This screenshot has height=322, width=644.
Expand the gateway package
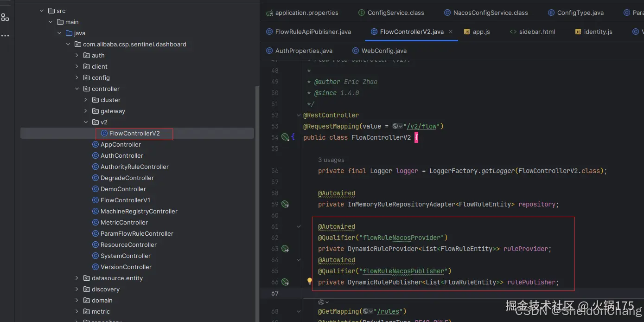coord(86,111)
